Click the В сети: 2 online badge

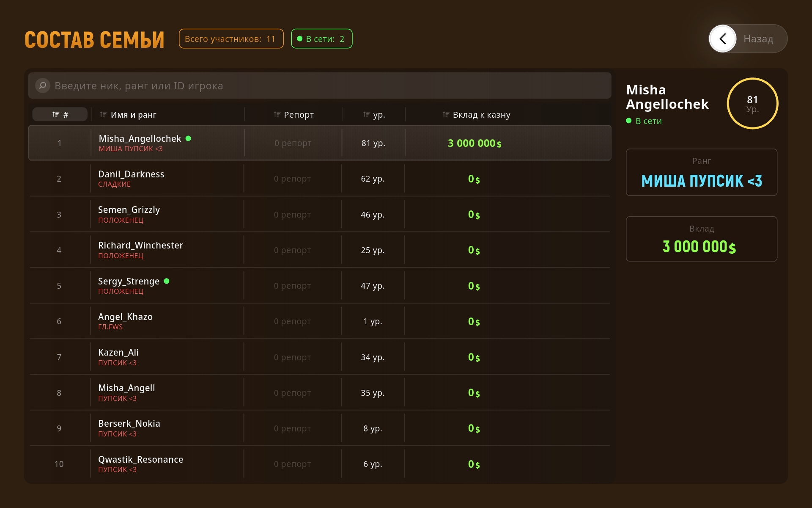[321, 39]
